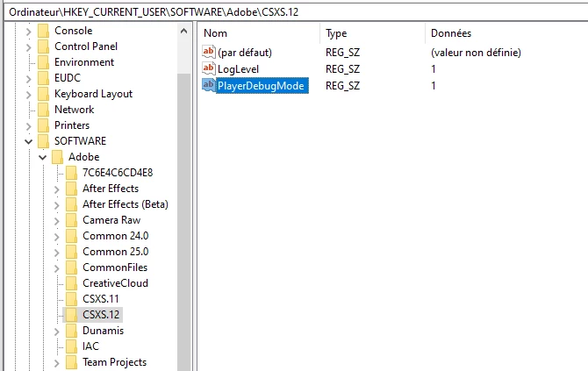Click the tree pane vertical scrollbar thumb
The height and width of the screenshot is (371, 588).
[183, 221]
